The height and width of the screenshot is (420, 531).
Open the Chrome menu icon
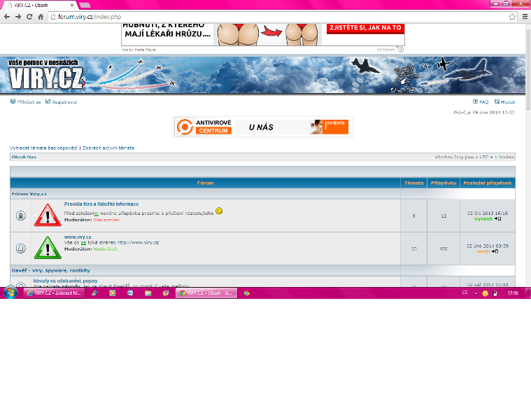[x=524, y=16]
